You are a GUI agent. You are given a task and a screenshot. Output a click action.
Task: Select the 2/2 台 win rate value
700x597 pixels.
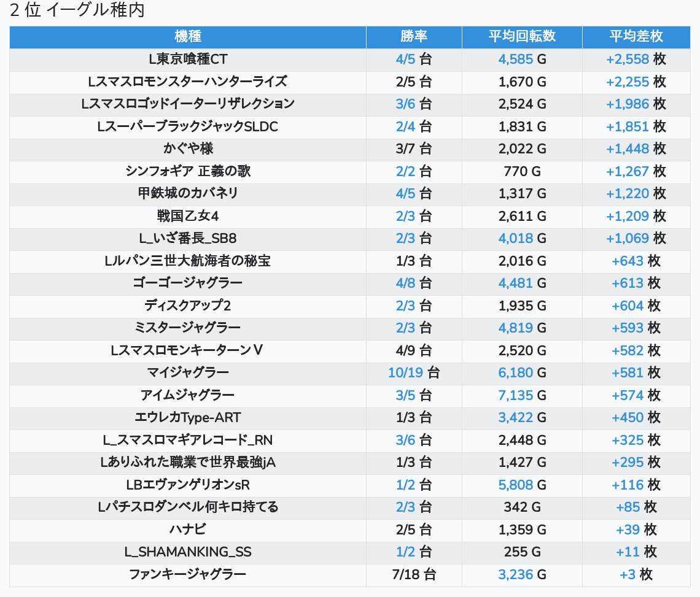tap(414, 171)
